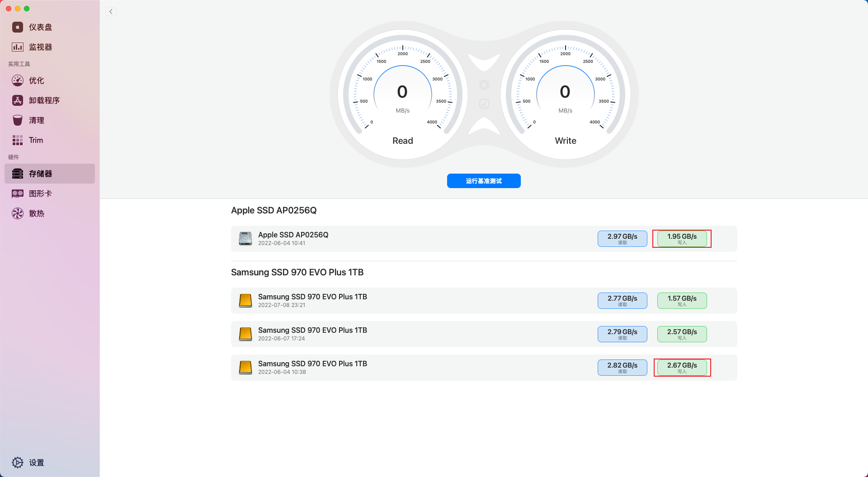This screenshot has height=477, width=868.
Task: Select the 2022-06-04 10:38 timestamp
Action: tap(282, 372)
